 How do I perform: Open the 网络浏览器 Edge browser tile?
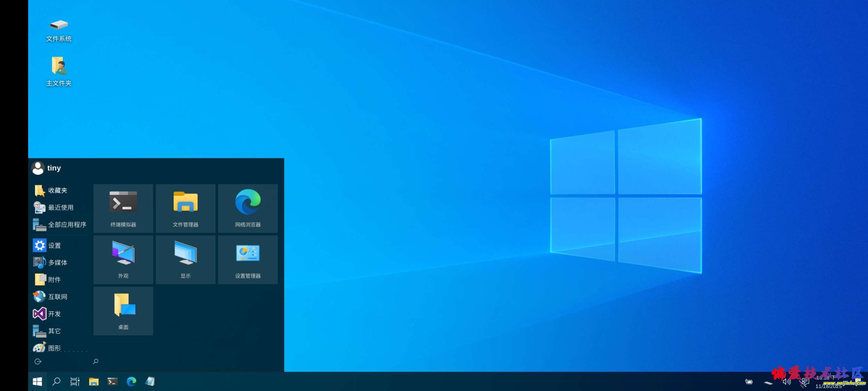(248, 208)
